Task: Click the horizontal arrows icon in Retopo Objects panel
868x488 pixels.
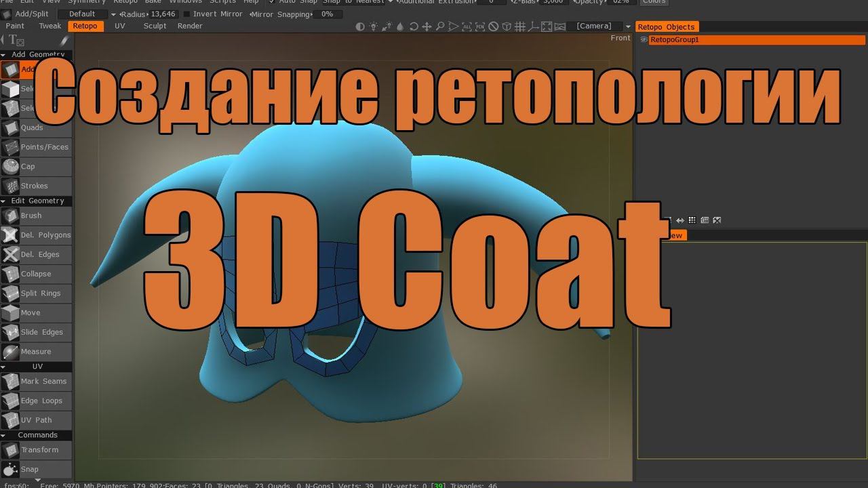Action: click(679, 220)
